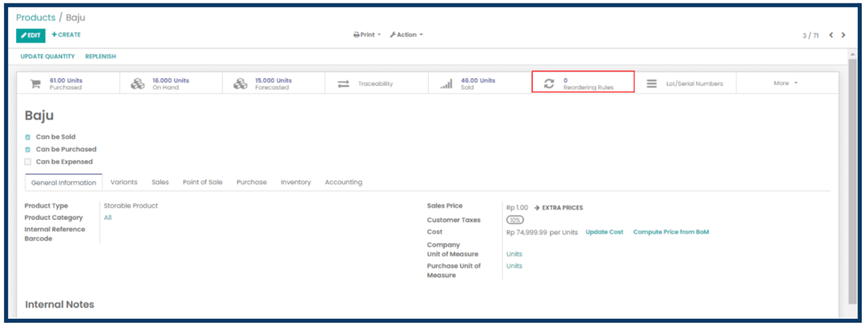This screenshot has height=329, width=868.
Task: Open Traceability arrows icon
Action: coord(343,84)
